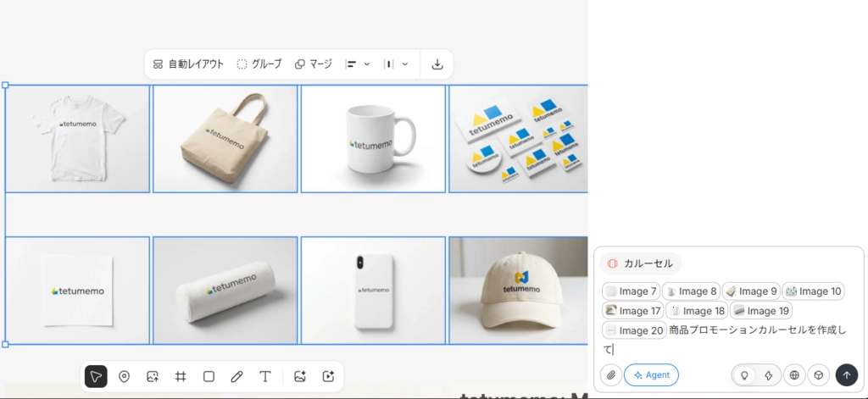868x399 pixels.
Task: Open the horizontal align dropdown
Action: pos(358,64)
